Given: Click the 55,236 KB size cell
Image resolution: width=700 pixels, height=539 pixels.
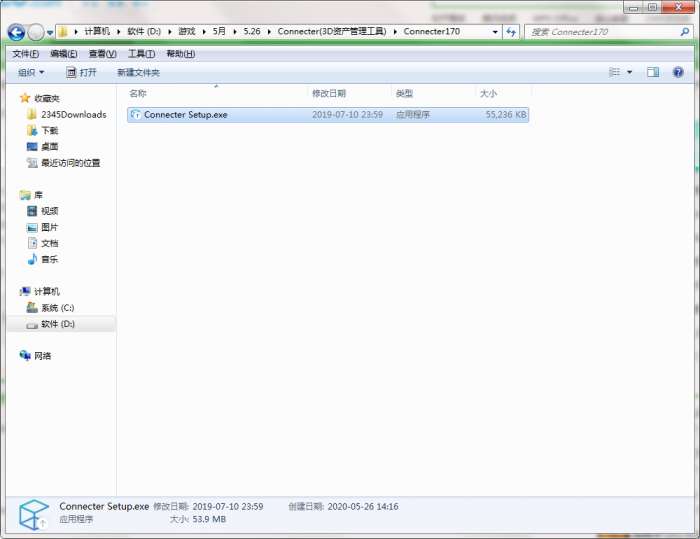Looking at the screenshot, I should pyautogui.click(x=506, y=115).
